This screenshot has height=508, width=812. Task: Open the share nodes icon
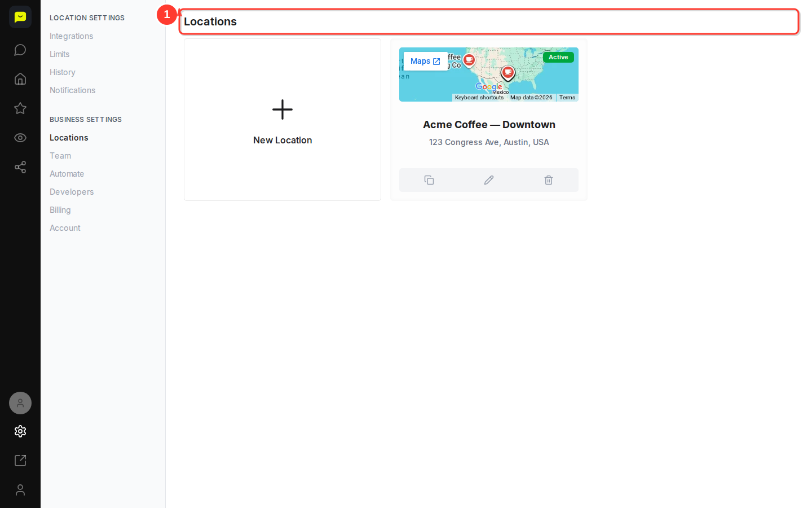pos(20,167)
